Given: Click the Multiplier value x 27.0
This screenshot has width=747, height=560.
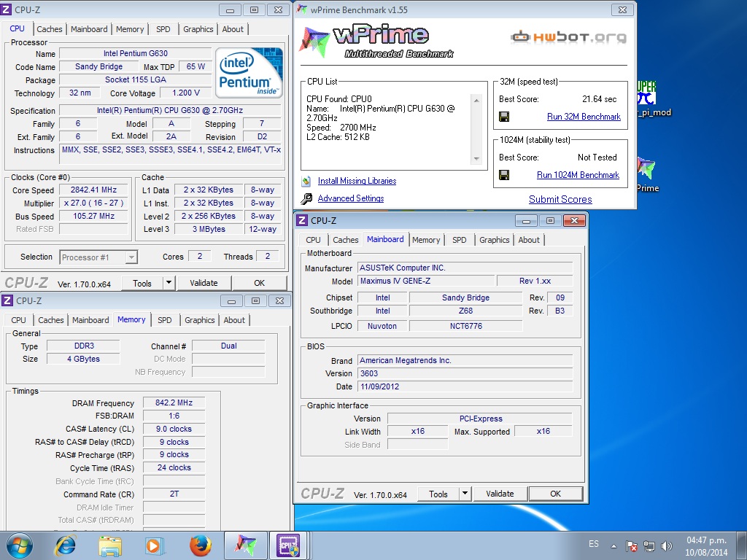Looking at the screenshot, I should 93,203.
